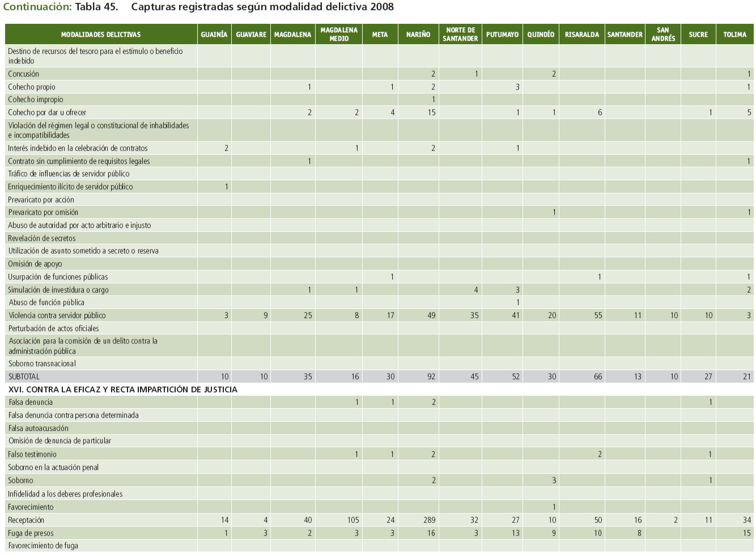Select the MAGDALENA MEDIO column header
756x555 pixels.
click(339, 35)
